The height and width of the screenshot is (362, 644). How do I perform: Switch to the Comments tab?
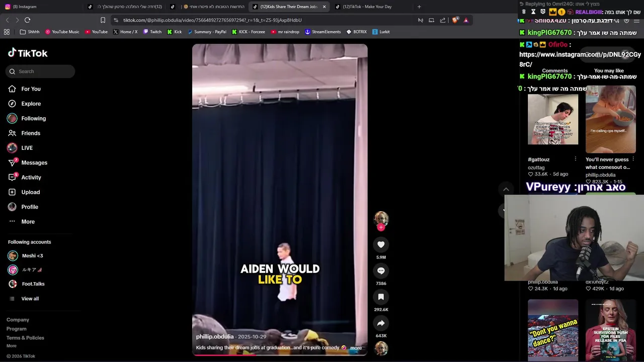click(554, 71)
